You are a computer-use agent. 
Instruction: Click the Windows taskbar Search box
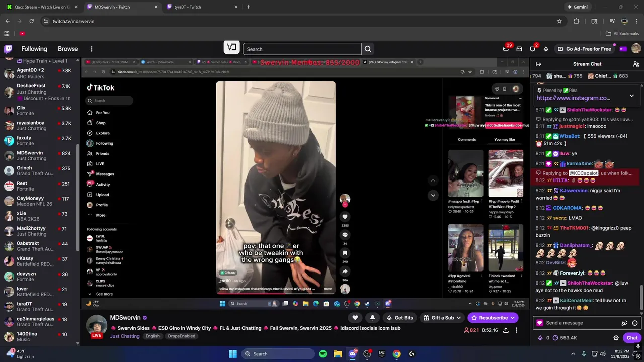[x=278, y=354]
